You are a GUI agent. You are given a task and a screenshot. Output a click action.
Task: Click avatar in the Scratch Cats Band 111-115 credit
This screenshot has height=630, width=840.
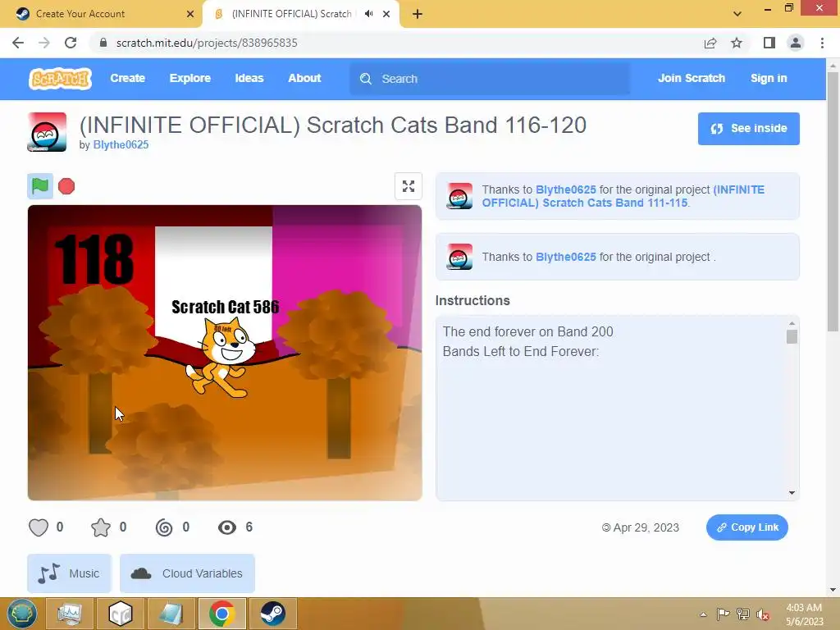(x=459, y=196)
